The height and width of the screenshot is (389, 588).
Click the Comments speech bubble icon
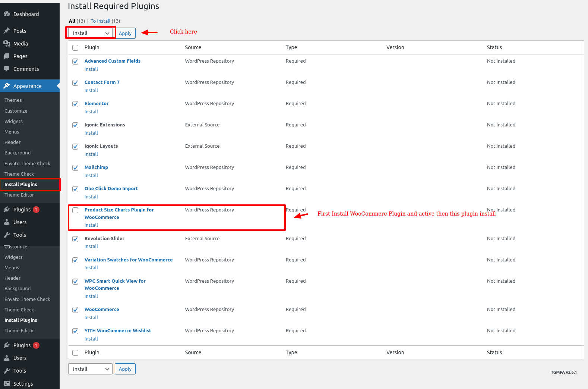coord(7,69)
